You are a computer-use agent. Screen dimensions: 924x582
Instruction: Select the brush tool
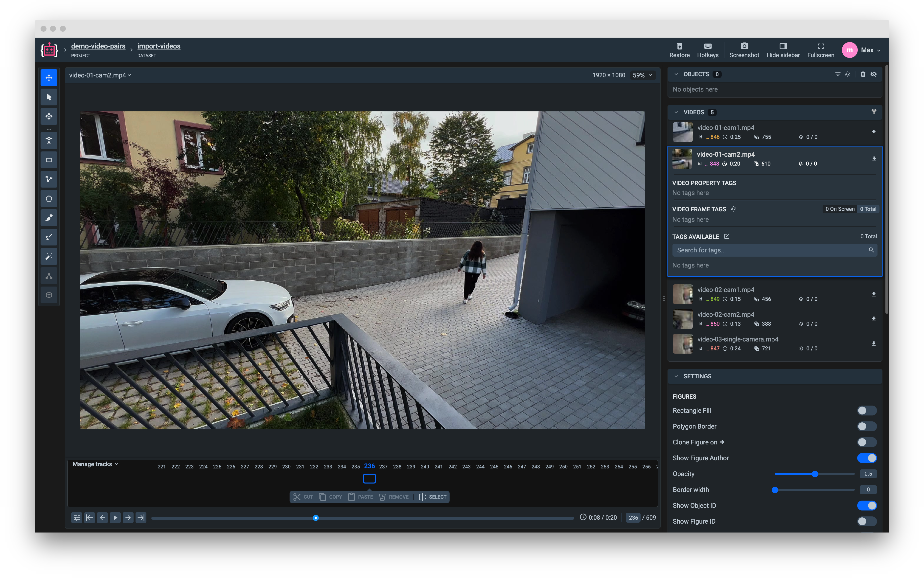[x=49, y=218]
